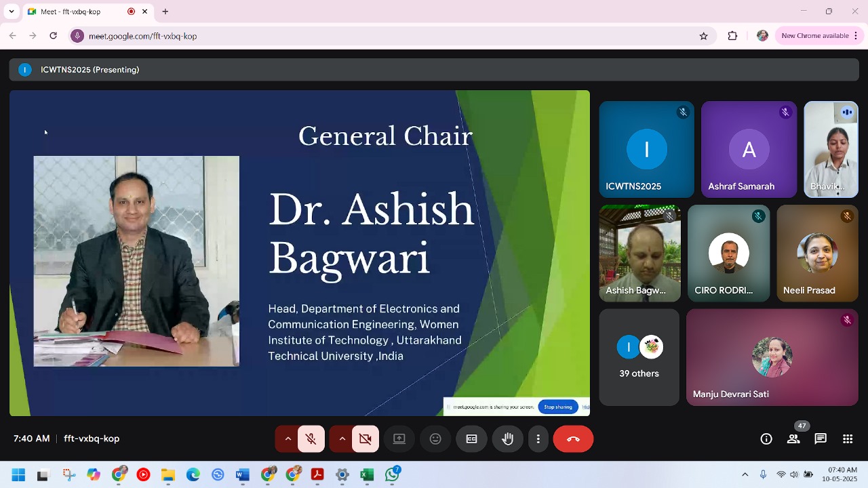Open a new browser tab
This screenshot has width=868, height=488.
165,12
